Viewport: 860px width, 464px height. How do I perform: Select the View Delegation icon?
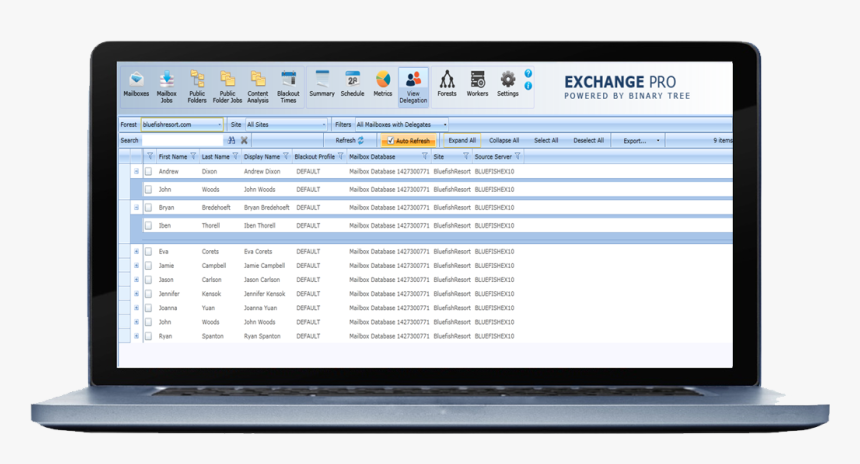(x=414, y=87)
